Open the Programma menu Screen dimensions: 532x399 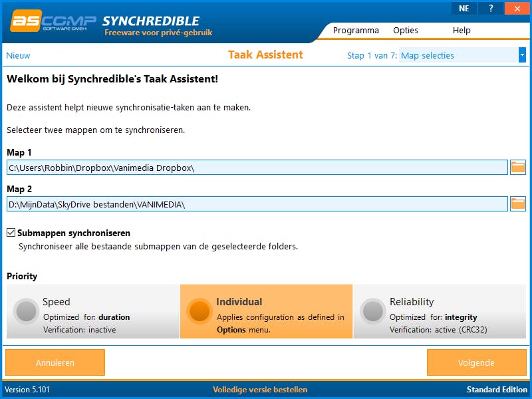pyautogui.click(x=356, y=30)
